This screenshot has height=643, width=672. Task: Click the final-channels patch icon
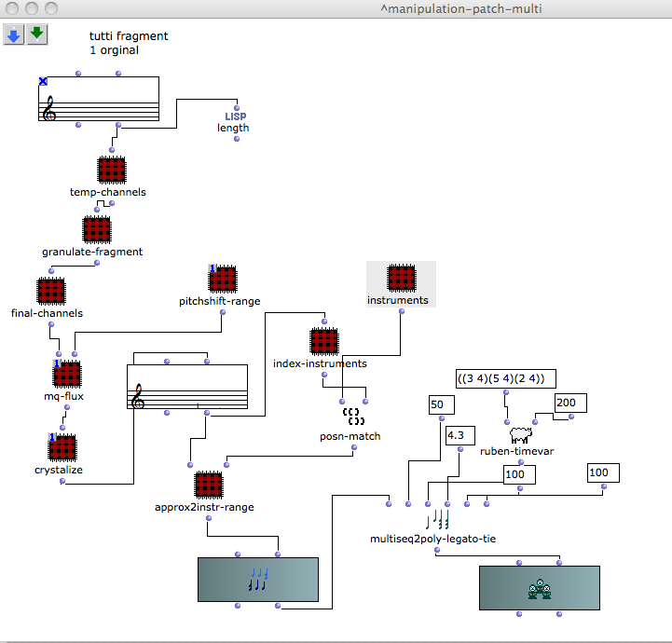point(50,291)
